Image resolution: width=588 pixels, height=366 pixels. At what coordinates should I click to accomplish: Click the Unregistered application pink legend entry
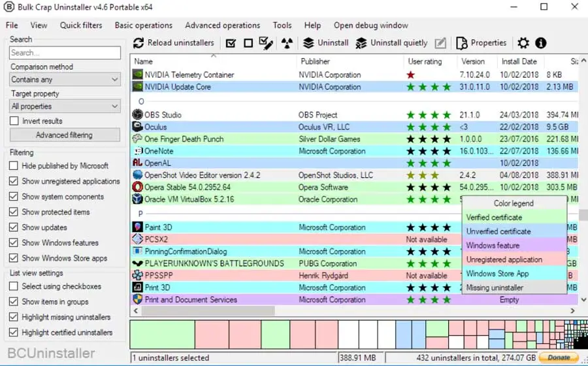pyautogui.click(x=514, y=259)
